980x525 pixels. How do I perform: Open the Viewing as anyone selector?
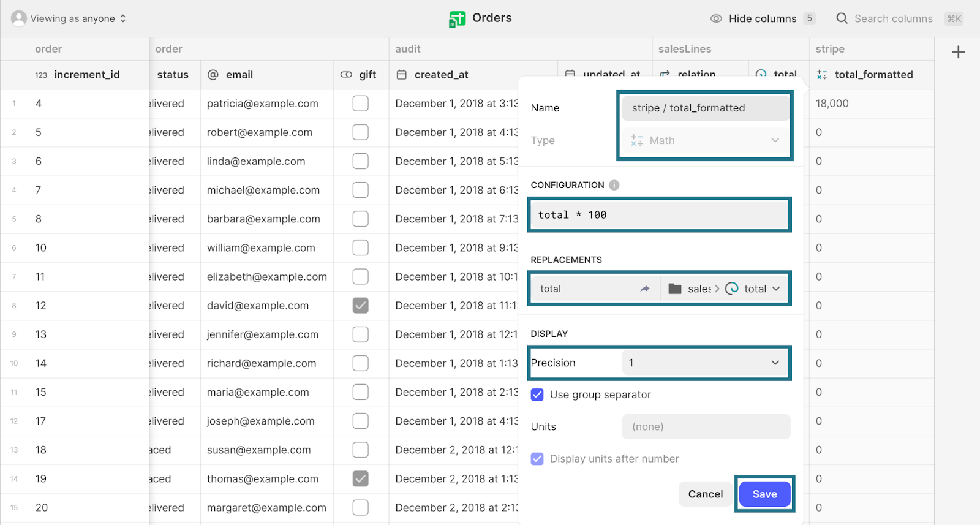coord(69,18)
